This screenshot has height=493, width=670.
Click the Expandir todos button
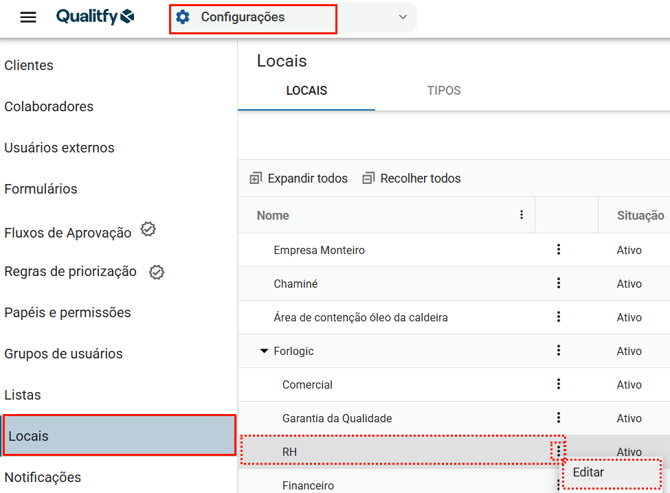click(x=299, y=178)
